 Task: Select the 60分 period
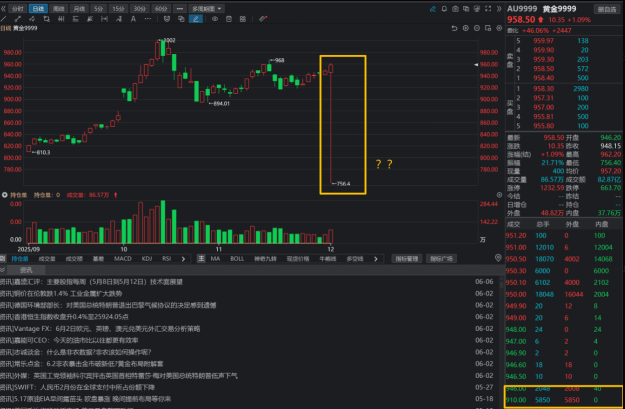tap(161, 8)
